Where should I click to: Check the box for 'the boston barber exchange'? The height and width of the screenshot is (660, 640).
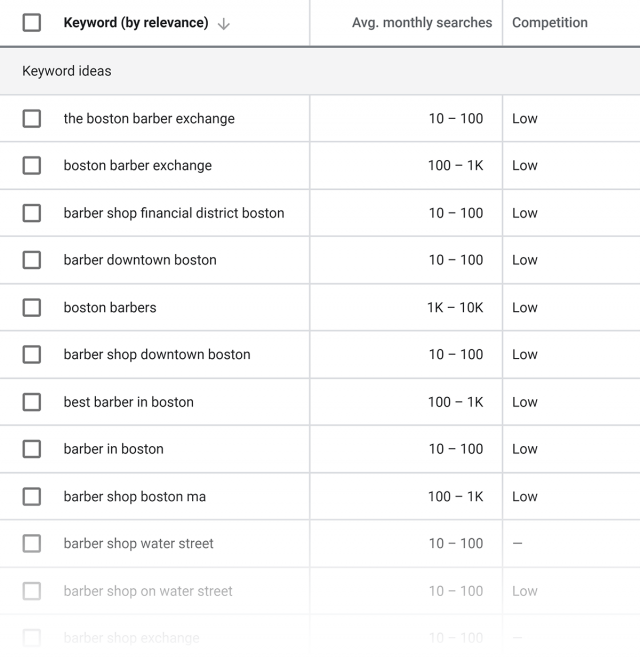click(32, 118)
